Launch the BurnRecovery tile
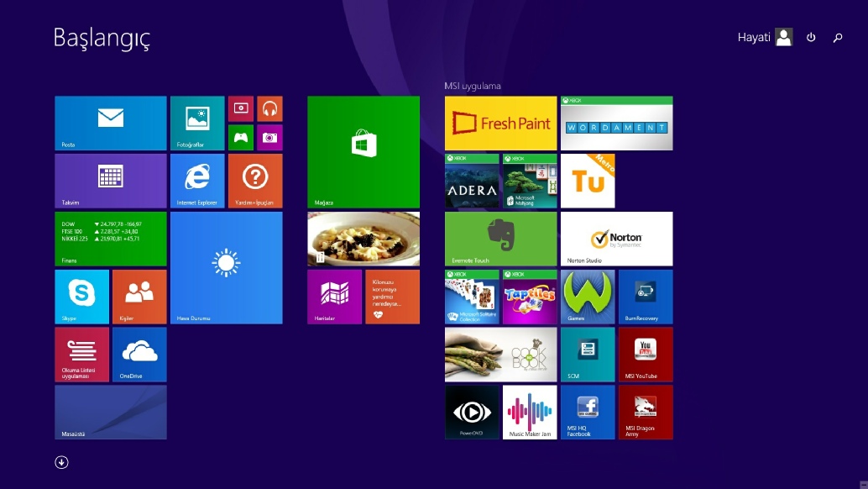This screenshot has width=868, height=489. [646, 297]
